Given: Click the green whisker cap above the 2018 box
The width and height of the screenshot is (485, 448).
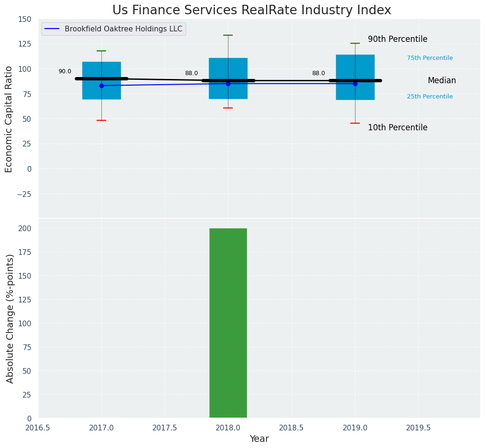Looking at the screenshot, I should [228, 35].
